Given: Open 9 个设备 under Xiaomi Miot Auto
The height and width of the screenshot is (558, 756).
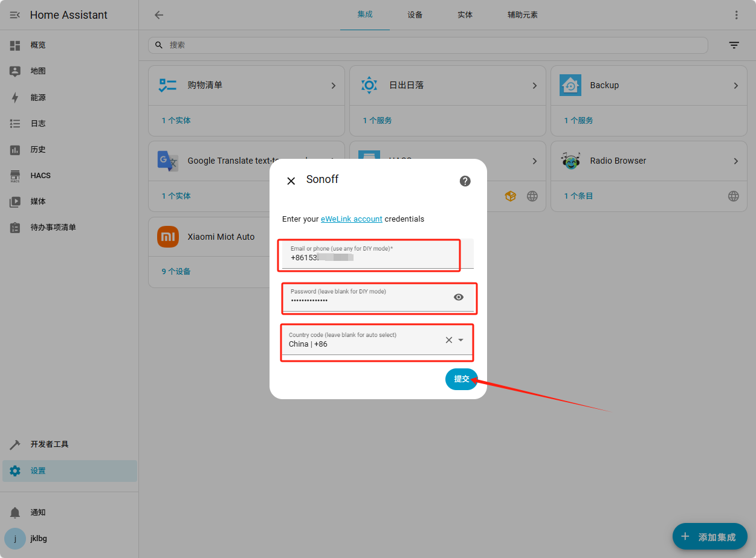Looking at the screenshot, I should pos(176,272).
